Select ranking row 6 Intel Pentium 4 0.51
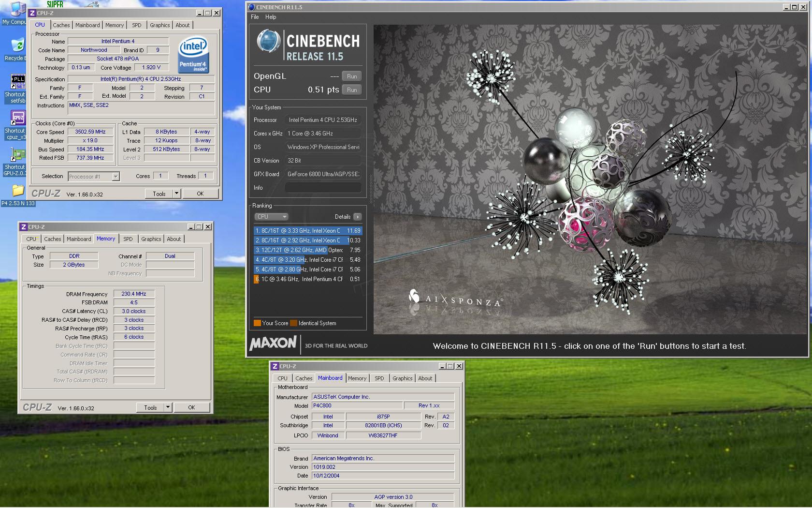 coord(308,279)
